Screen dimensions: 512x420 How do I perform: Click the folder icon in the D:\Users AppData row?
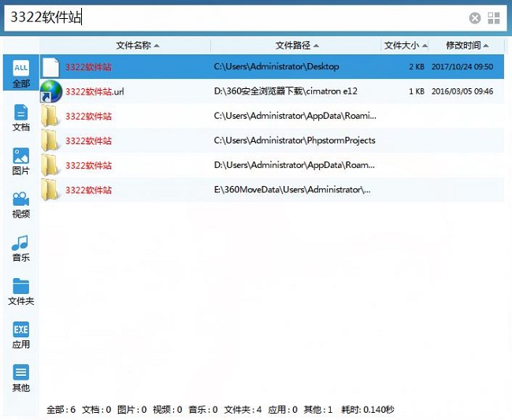(50, 165)
